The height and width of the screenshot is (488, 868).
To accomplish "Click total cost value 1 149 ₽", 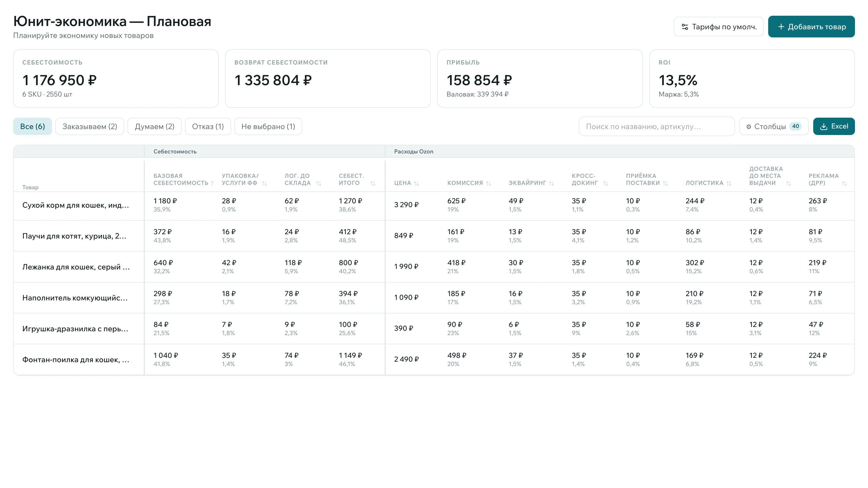I will click(350, 356).
